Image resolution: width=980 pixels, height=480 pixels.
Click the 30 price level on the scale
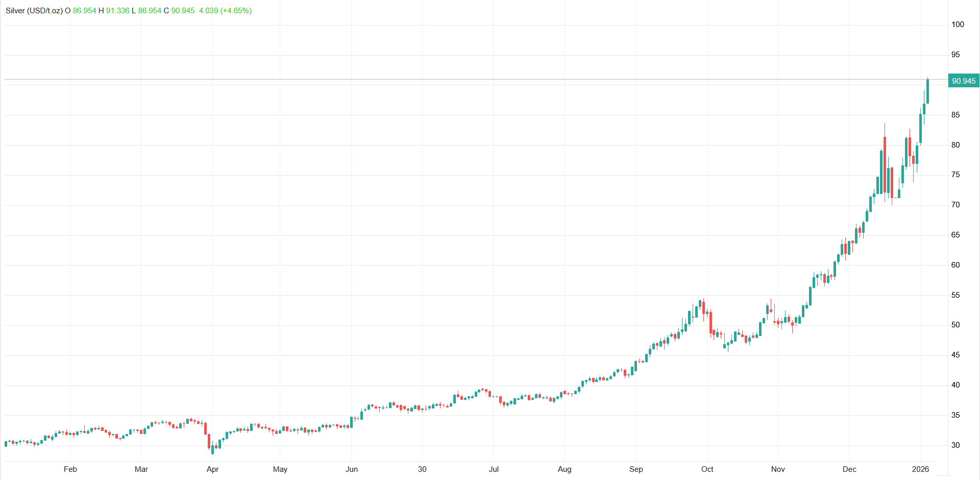pos(955,445)
